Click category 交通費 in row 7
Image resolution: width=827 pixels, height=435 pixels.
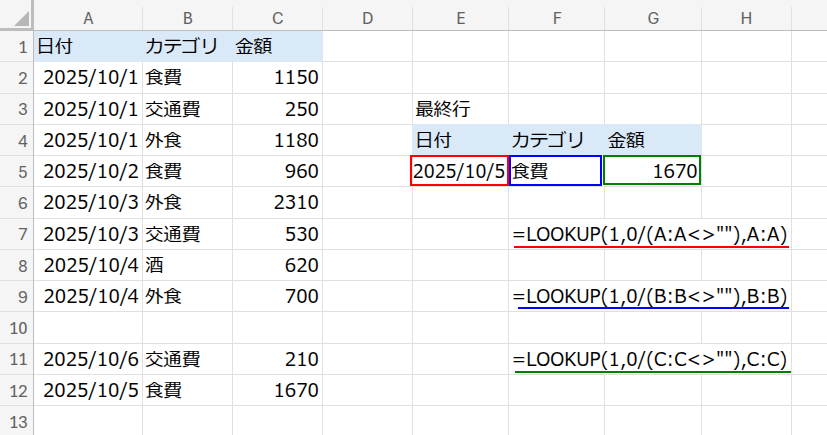click(187, 234)
